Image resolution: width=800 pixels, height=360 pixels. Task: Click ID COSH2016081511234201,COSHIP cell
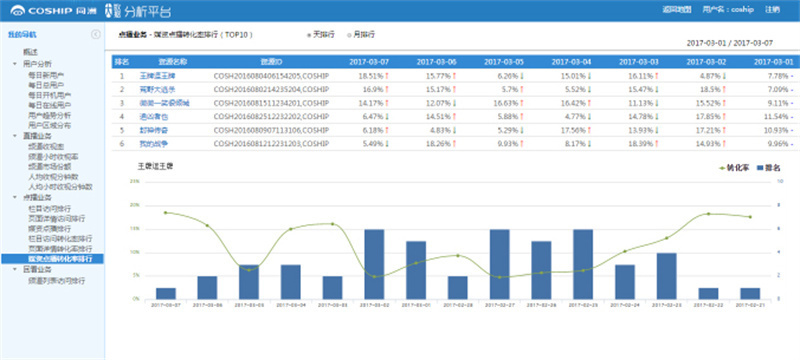pyautogui.click(x=271, y=104)
